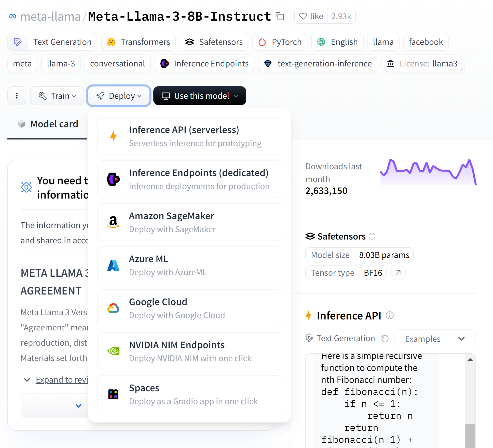Screen dimensions: 493x448
Task: Click the Inference API lightning icon
Action: point(309,315)
